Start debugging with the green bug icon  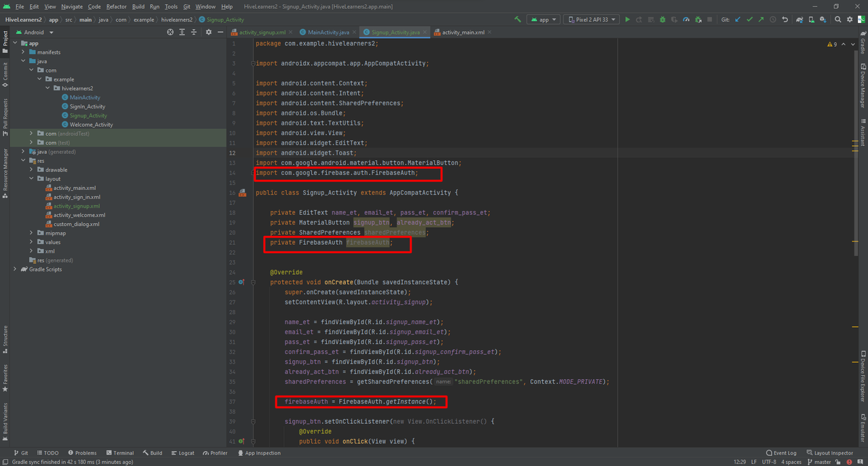coord(663,20)
